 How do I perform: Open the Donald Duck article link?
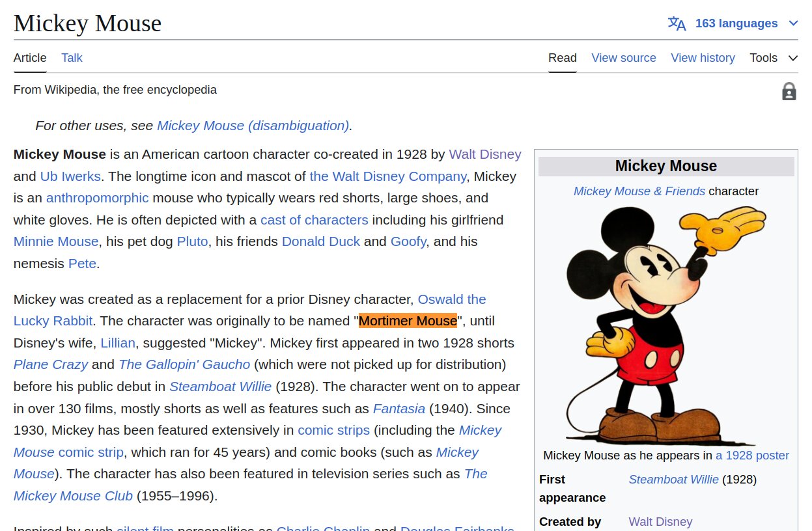click(x=320, y=241)
